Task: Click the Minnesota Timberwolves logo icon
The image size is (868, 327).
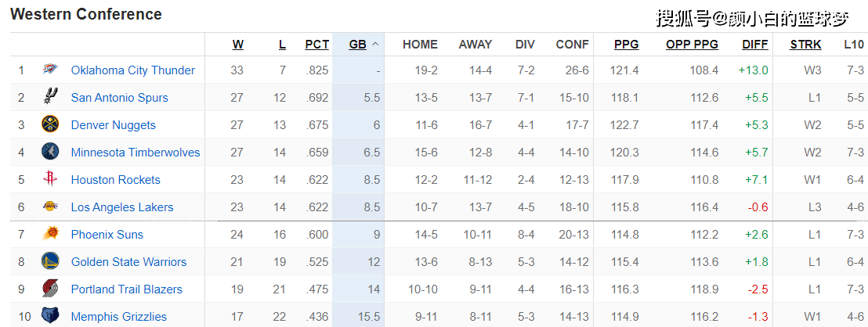Action: (50, 153)
